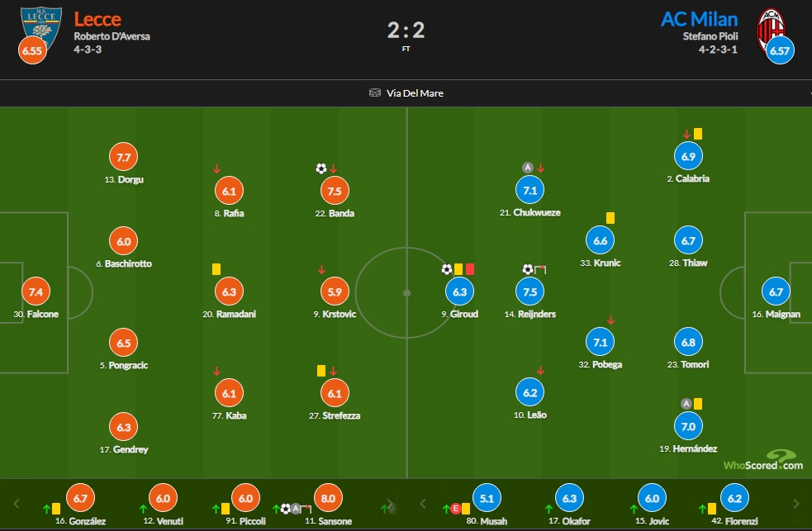Click the assist icon above Chukwueze
Screen dimensions: 812x531
[x=527, y=168]
